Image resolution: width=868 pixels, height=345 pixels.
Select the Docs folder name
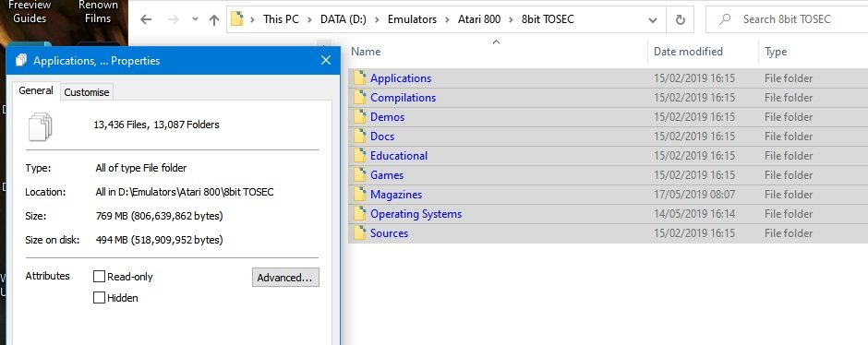tap(382, 136)
